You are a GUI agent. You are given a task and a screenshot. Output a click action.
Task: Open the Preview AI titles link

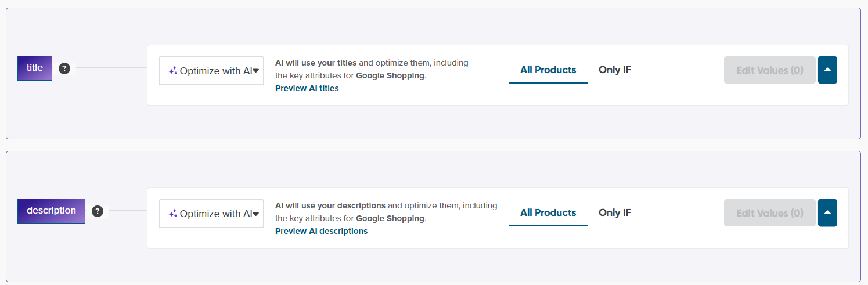coord(307,88)
